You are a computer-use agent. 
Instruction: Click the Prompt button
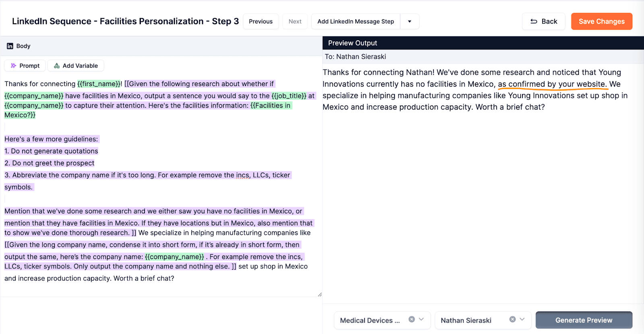coord(25,66)
